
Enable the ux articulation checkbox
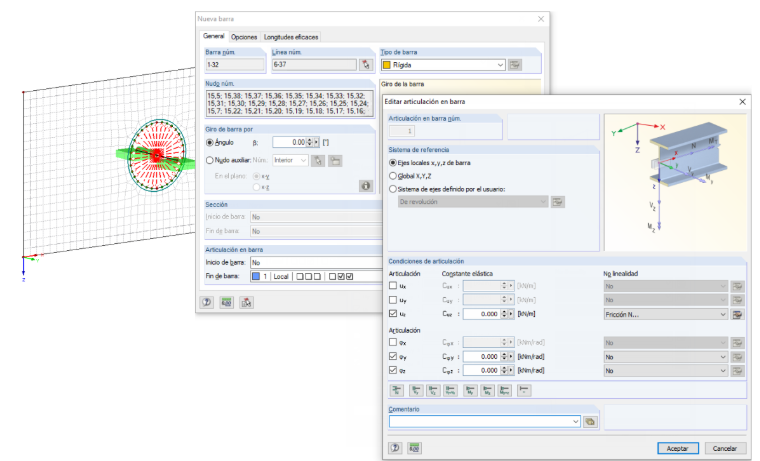393,286
